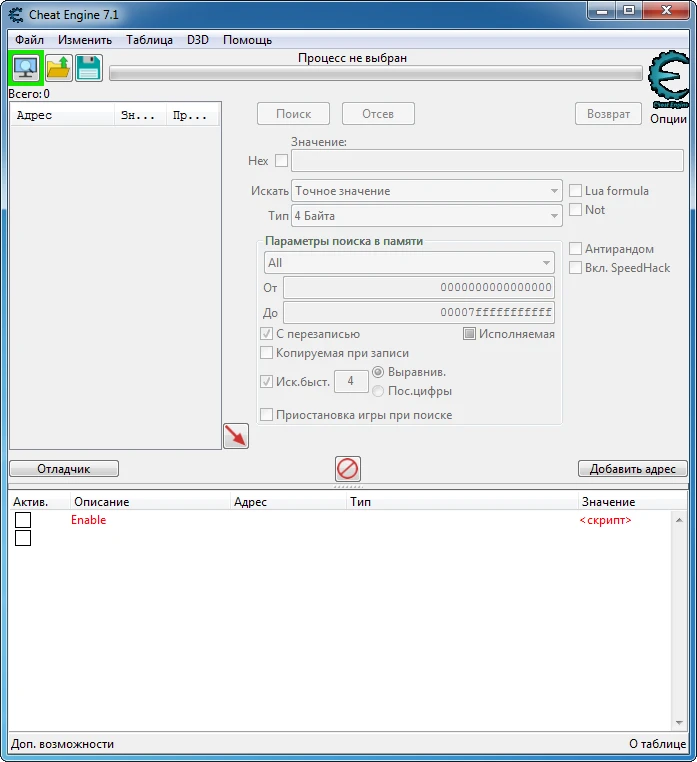Toggle the Иск.быст. checkbox

tap(266, 381)
